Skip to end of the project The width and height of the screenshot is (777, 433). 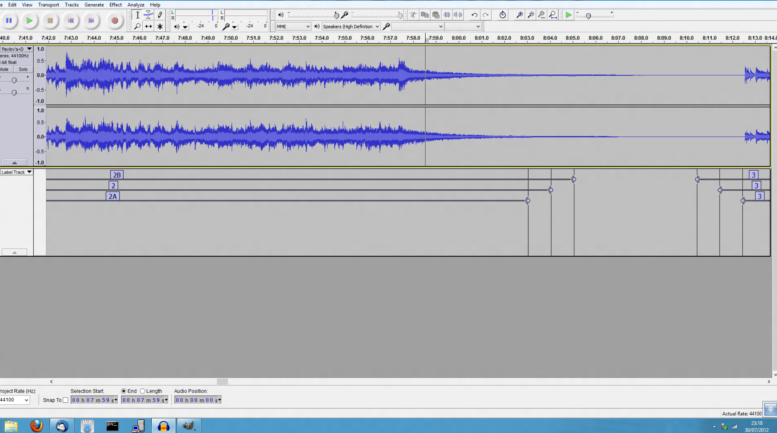(91, 21)
